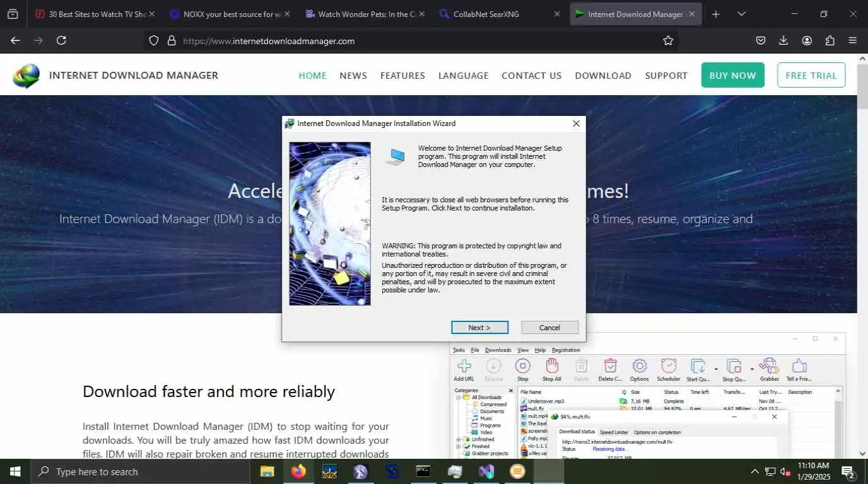The width and height of the screenshot is (868, 484).
Task: Open a new browser tab
Action: pyautogui.click(x=715, y=14)
